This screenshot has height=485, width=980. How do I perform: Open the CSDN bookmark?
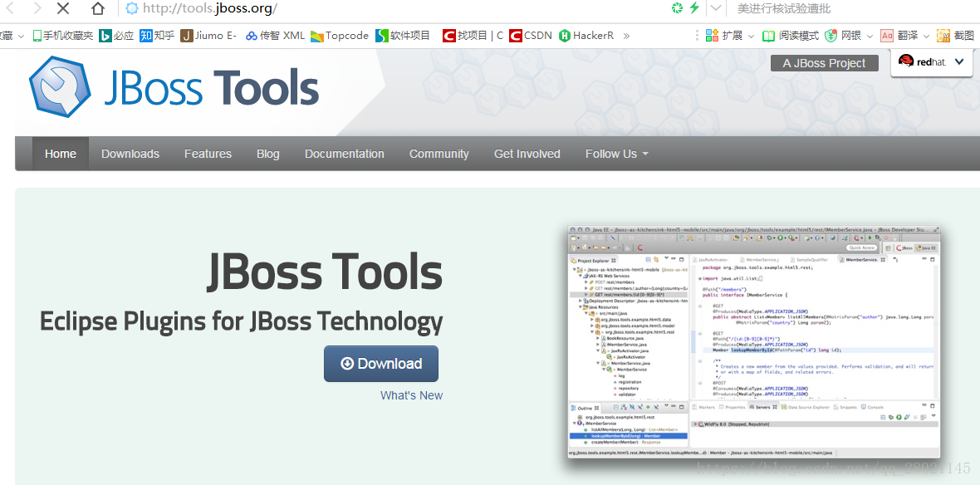tap(531, 36)
